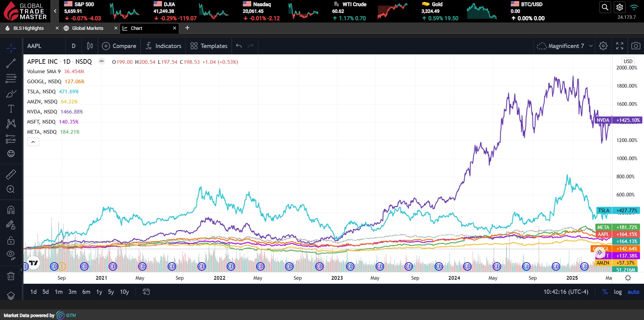Select the 1m time range
The width and height of the screenshot is (644, 320).
[59, 292]
